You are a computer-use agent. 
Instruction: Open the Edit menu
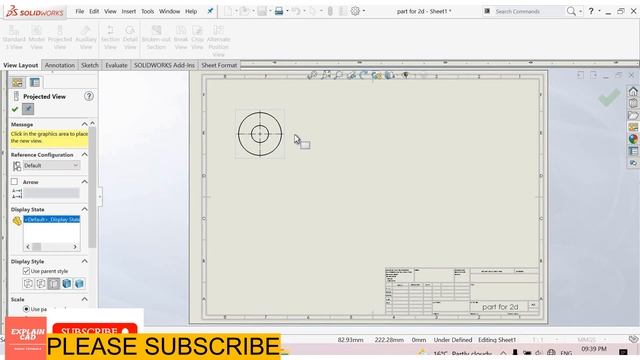(94, 11)
